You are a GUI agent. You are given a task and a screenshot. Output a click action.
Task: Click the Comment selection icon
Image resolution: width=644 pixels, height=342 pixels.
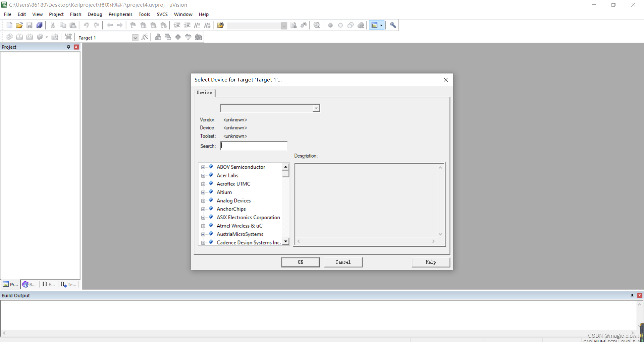click(197, 25)
